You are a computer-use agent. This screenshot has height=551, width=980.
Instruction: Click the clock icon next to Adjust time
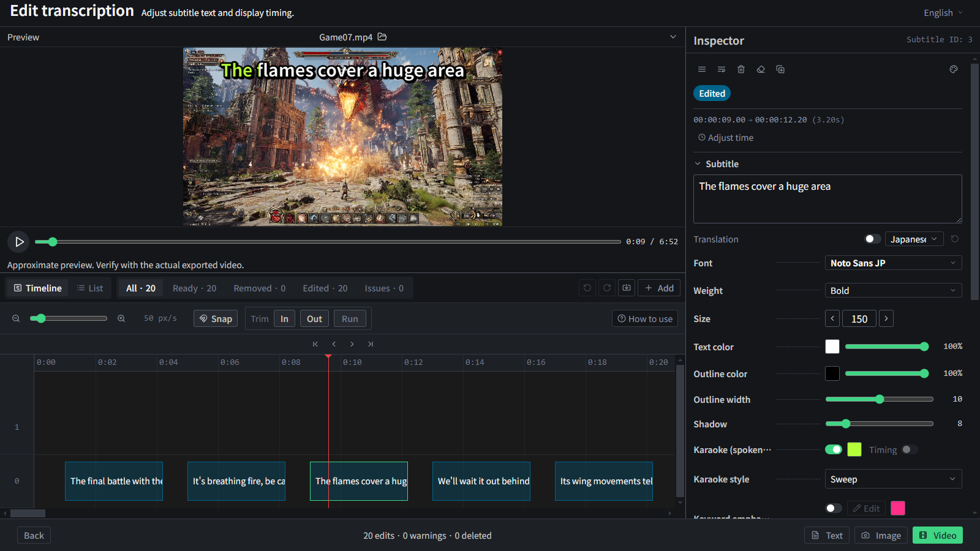coord(702,138)
